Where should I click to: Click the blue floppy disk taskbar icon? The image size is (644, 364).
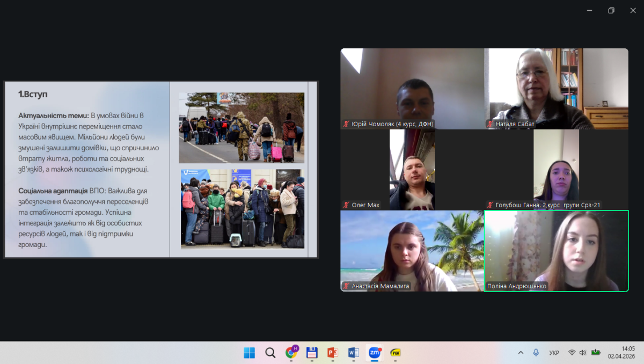pos(312,353)
